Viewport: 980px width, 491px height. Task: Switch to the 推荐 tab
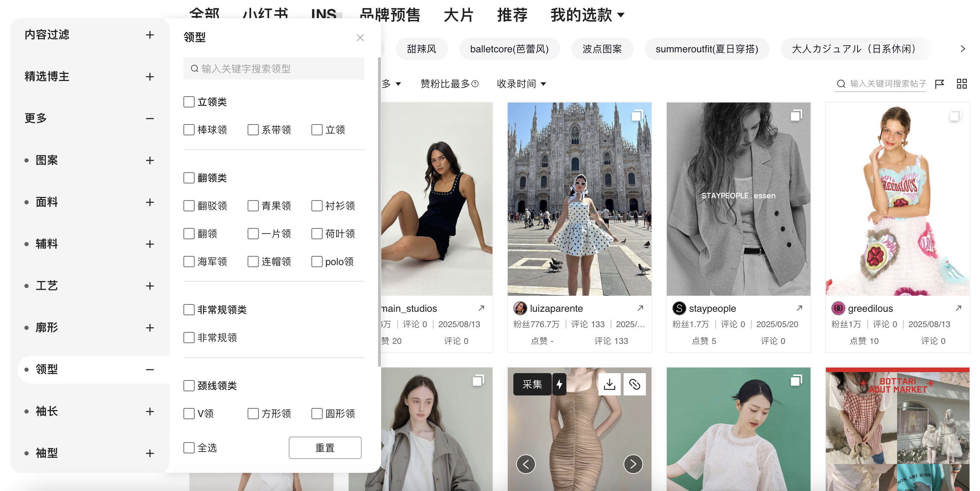[512, 15]
